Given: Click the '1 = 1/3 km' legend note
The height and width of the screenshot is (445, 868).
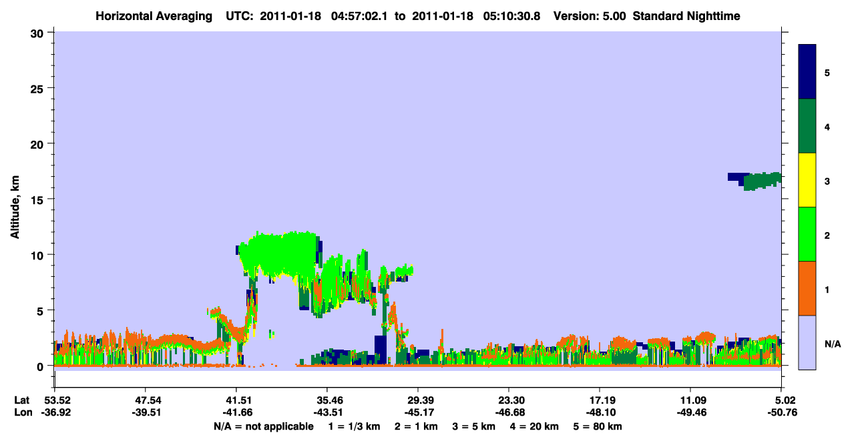Looking at the screenshot, I should [x=354, y=426].
